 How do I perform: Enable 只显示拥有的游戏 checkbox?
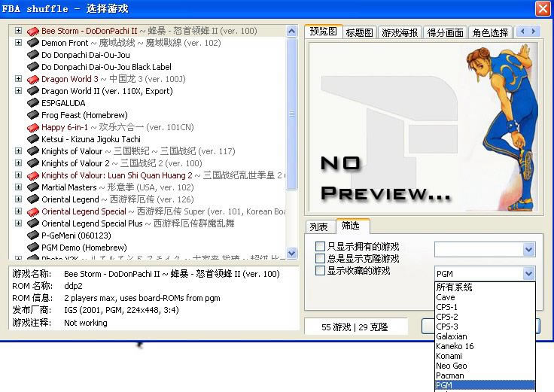point(321,247)
